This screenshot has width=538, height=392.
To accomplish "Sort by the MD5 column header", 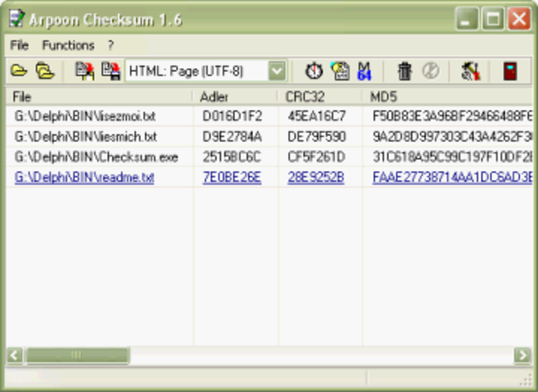I will coord(447,97).
